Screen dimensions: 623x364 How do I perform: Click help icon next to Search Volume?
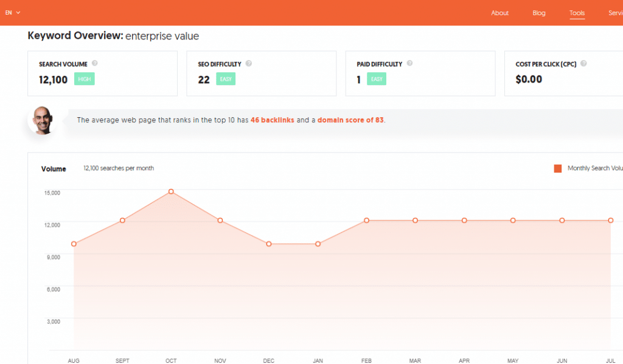coord(95,63)
